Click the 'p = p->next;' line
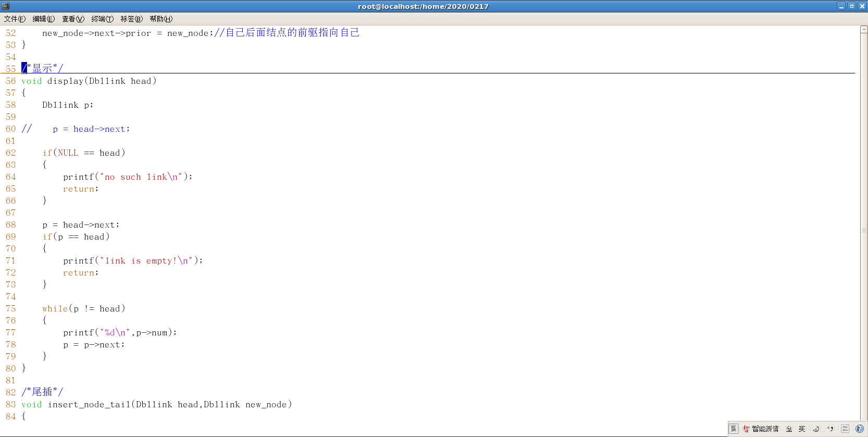The image size is (868, 437). coord(94,344)
